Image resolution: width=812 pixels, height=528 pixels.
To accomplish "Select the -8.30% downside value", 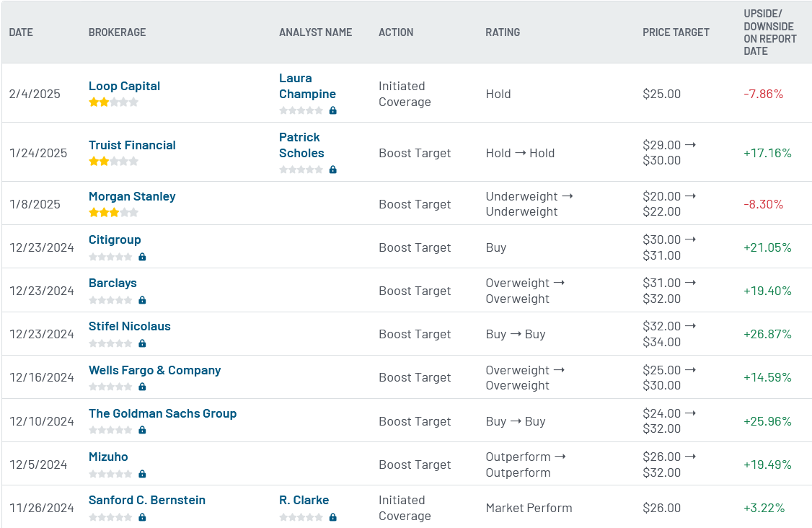I will pyautogui.click(x=763, y=204).
